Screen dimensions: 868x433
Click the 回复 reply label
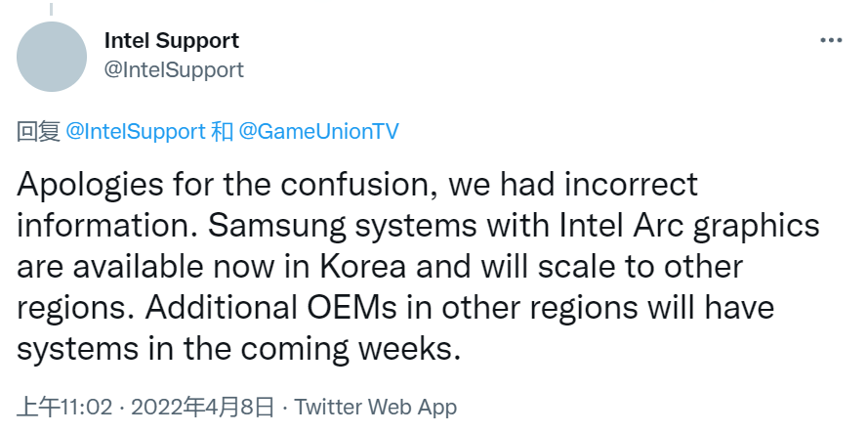[x=38, y=132]
